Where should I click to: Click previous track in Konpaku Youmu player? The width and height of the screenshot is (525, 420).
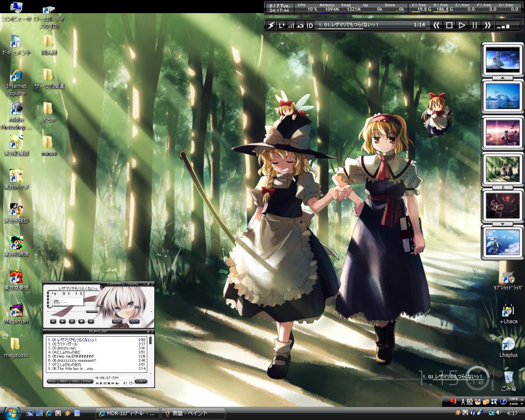coord(53,321)
